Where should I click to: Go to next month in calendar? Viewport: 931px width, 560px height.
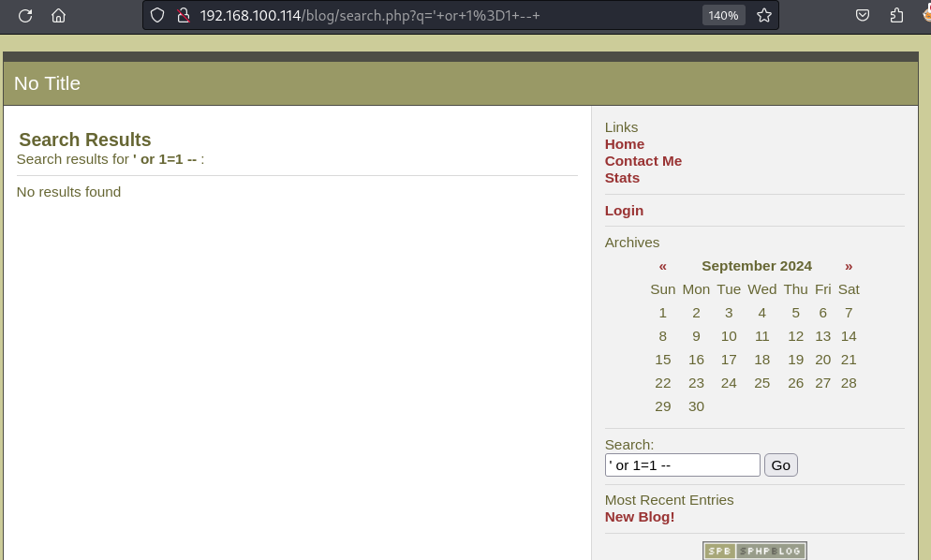(849, 266)
